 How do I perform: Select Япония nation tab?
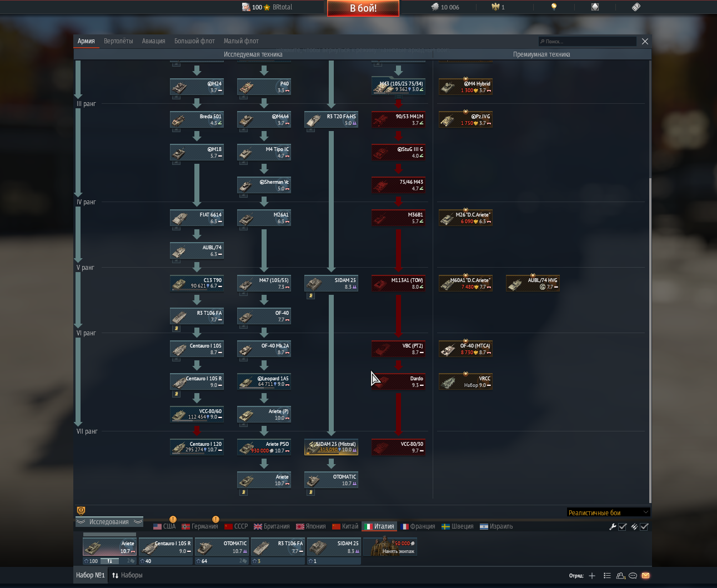(311, 526)
